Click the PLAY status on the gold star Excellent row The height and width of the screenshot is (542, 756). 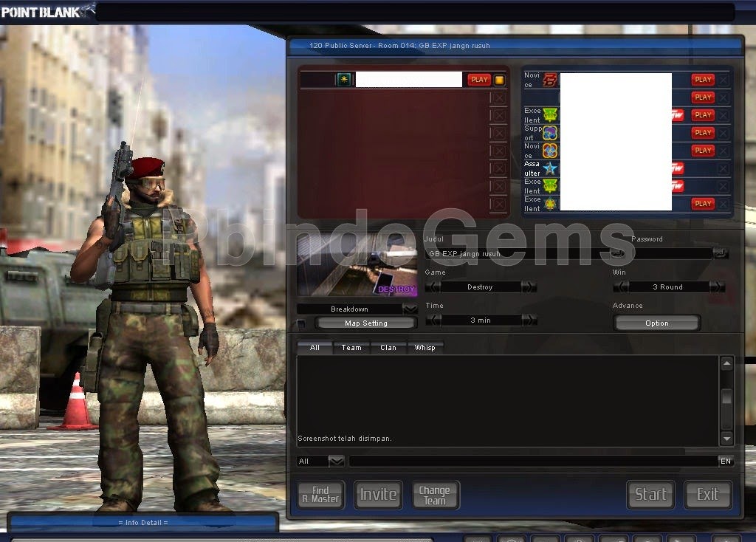pyautogui.click(x=703, y=204)
